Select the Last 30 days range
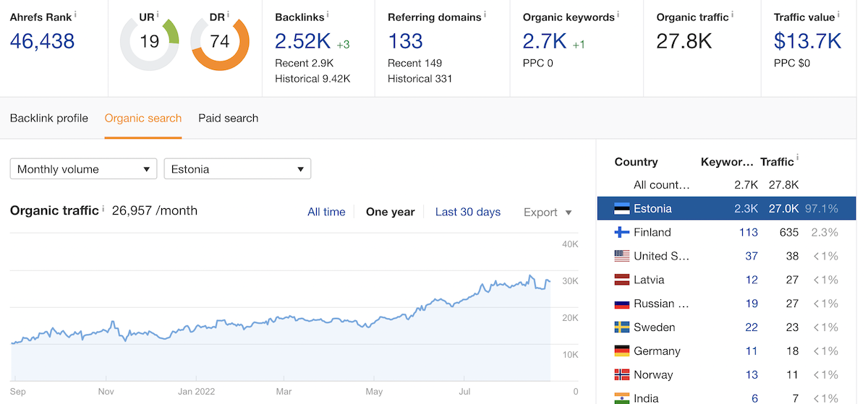Screen dimensions: 868x404 [x=468, y=212]
